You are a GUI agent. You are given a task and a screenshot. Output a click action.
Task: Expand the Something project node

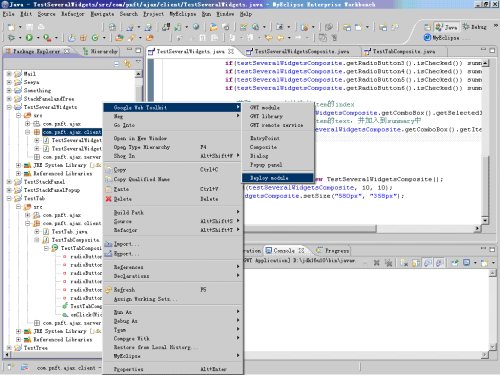click(x=9, y=90)
